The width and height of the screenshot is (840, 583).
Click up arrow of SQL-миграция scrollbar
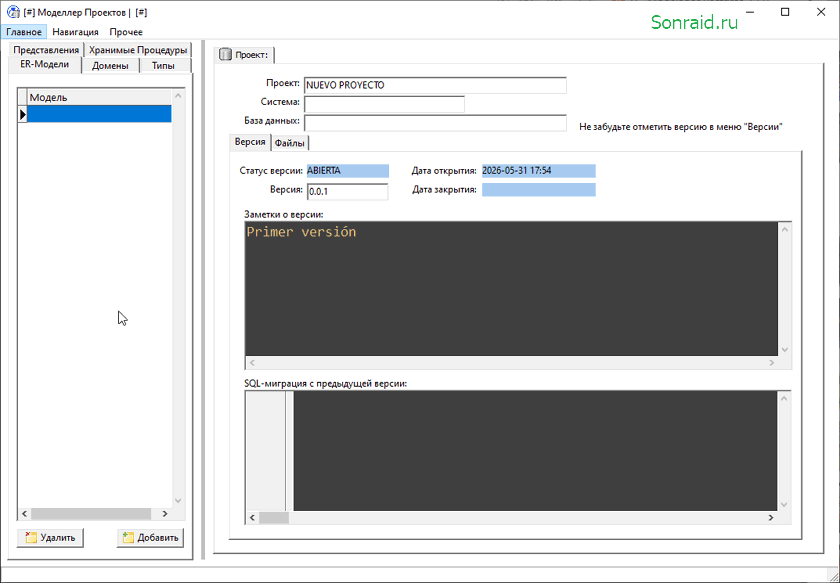tap(784, 398)
